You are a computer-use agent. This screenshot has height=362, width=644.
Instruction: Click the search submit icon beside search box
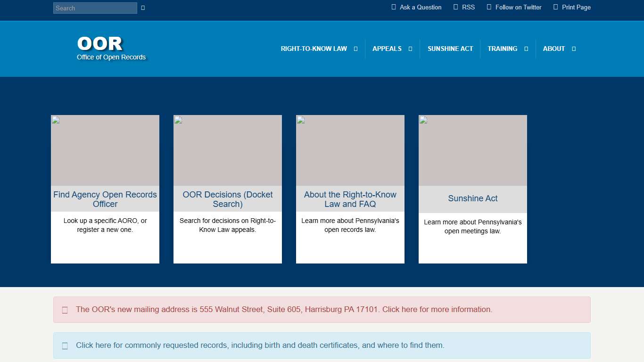tap(143, 8)
